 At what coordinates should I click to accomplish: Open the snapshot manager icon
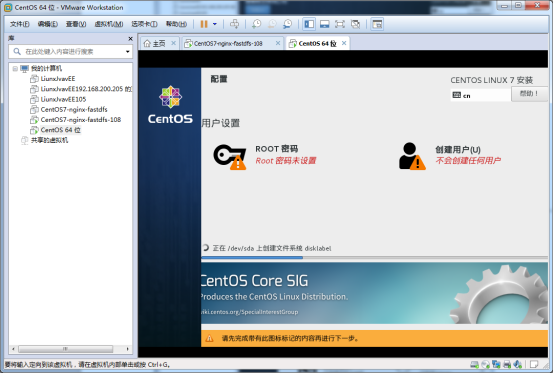tap(288, 24)
